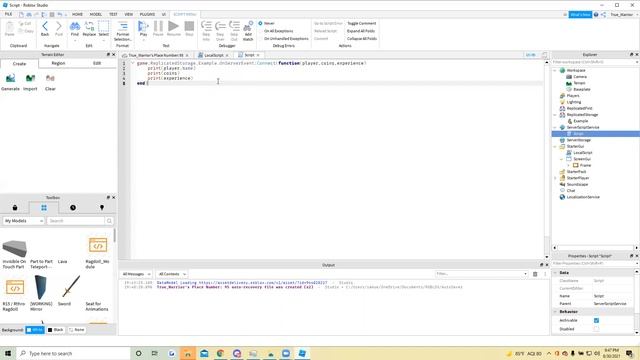Viewport: 640px width, 360px height.
Task: Click the Toolbox search input field
Action: (76, 221)
